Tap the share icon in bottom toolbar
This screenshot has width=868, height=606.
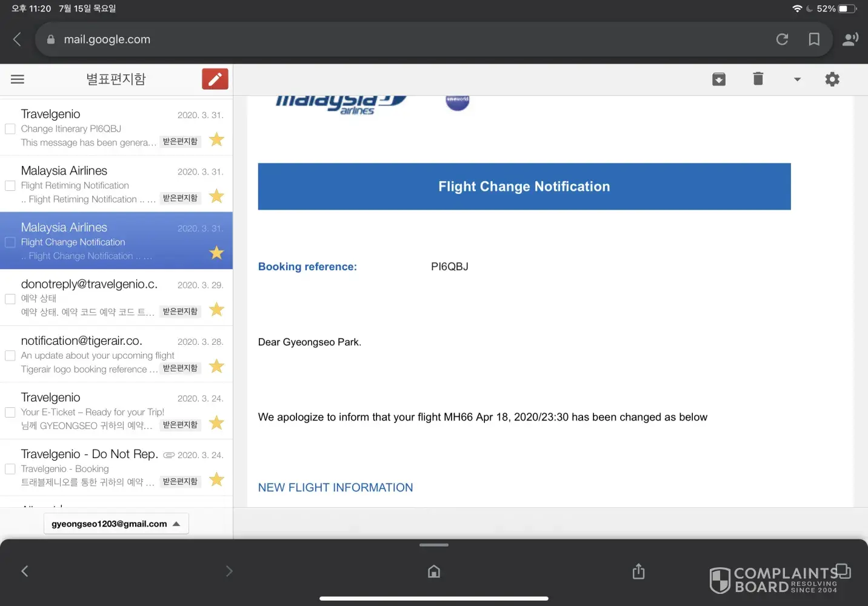(638, 571)
